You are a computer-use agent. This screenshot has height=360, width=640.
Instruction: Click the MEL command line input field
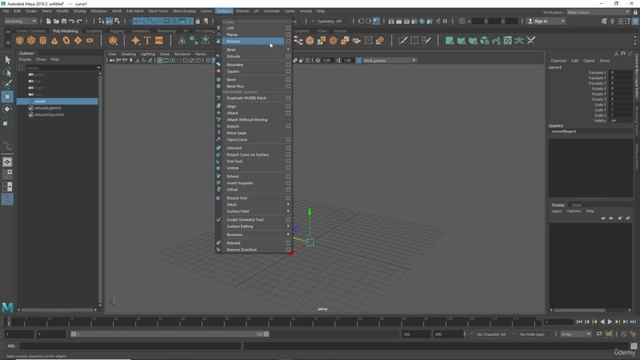pyautogui.click(x=131, y=346)
